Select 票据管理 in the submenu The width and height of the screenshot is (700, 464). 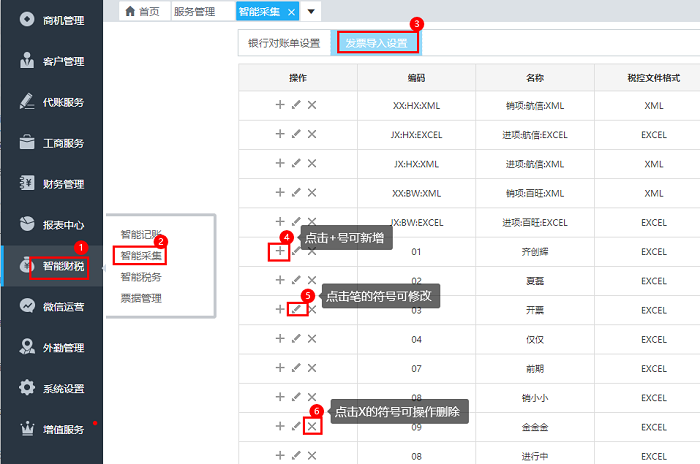pos(141,297)
